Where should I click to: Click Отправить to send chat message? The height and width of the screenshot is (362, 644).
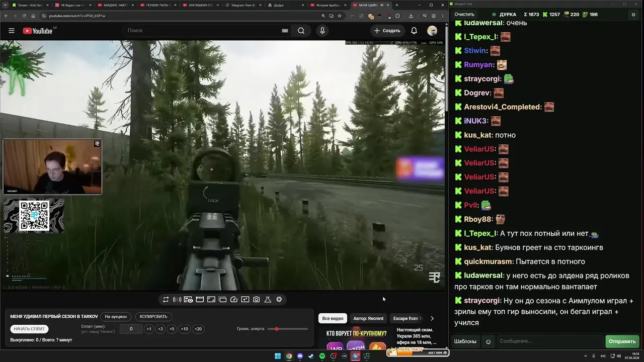(x=622, y=341)
